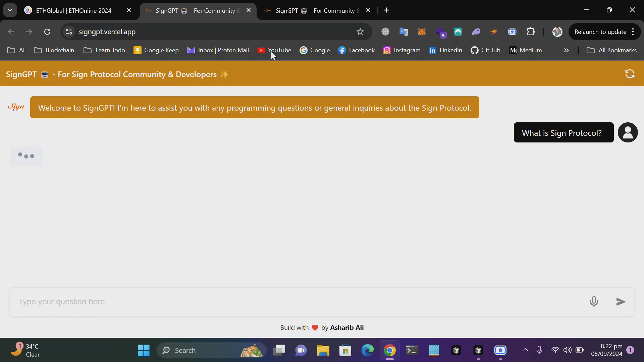The width and height of the screenshot is (644, 362).
Task: Open the Medium bookmark
Action: coord(525,50)
